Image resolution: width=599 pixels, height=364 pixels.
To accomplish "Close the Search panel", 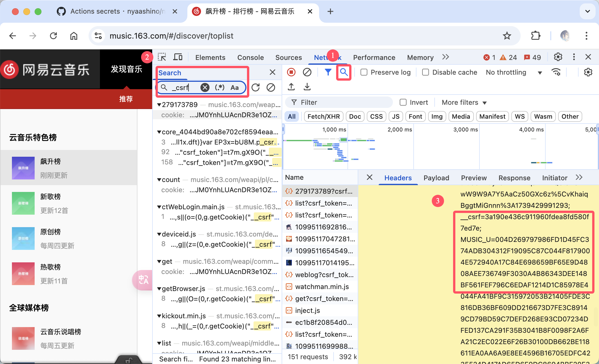I will (x=272, y=72).
